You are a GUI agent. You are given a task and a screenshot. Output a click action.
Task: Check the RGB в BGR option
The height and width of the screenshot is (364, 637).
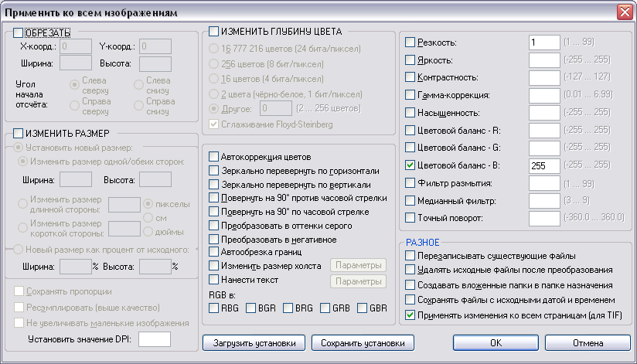coord(250,308)
